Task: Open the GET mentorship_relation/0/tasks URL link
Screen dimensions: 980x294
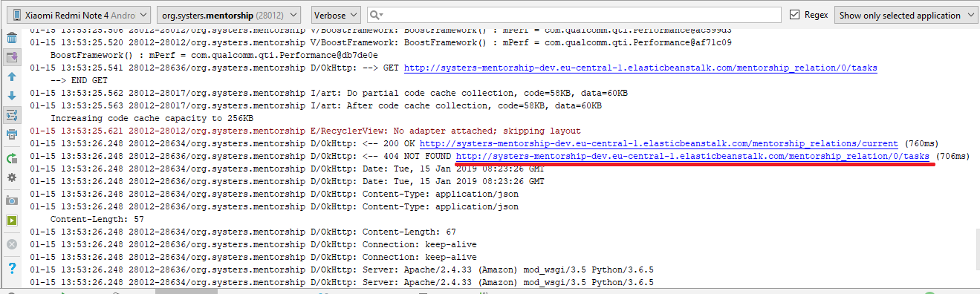Action: pyautogui.click(x=640, y=68)
